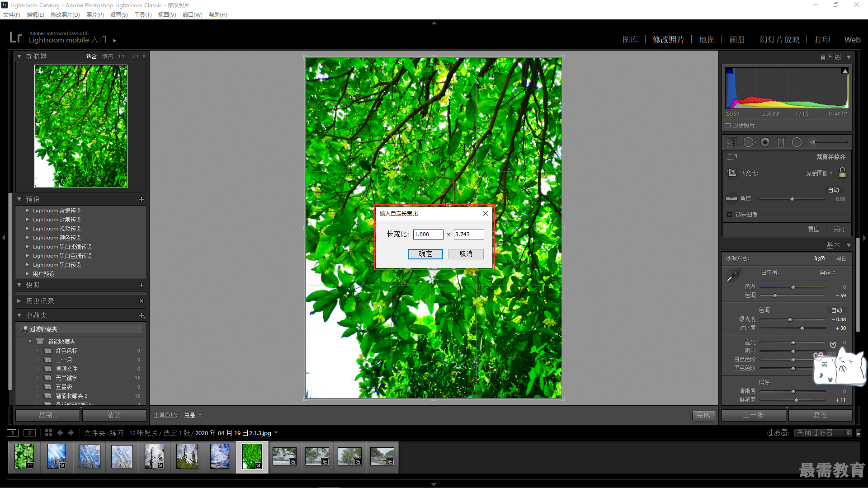Viewport: 868px width, 488px height.
Task: Clear history with the X icon in 历史记录
Action: pyautogui.click(x=142, y=301)
